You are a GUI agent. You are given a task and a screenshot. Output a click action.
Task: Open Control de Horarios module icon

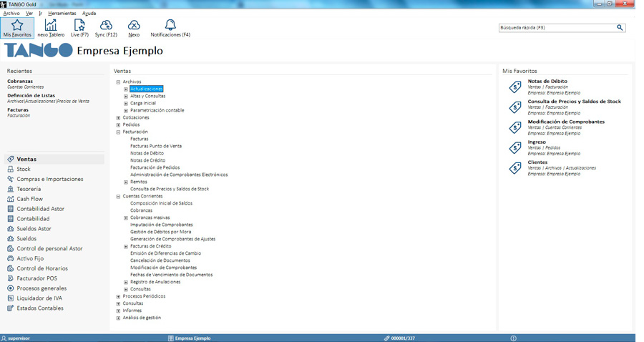click(11, 268)
